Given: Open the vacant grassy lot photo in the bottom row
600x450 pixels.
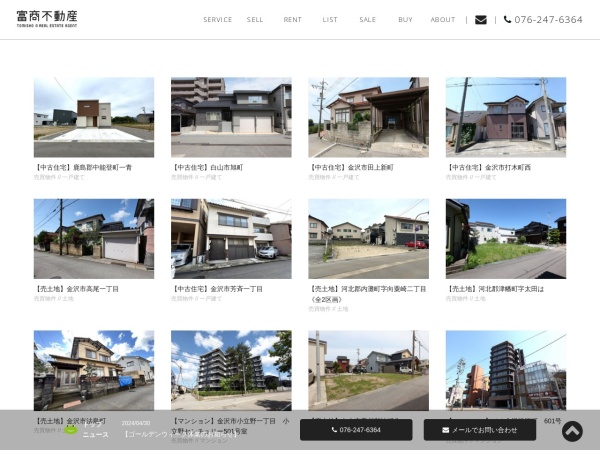Looking at the screenshot, I should tap(368, 370).
